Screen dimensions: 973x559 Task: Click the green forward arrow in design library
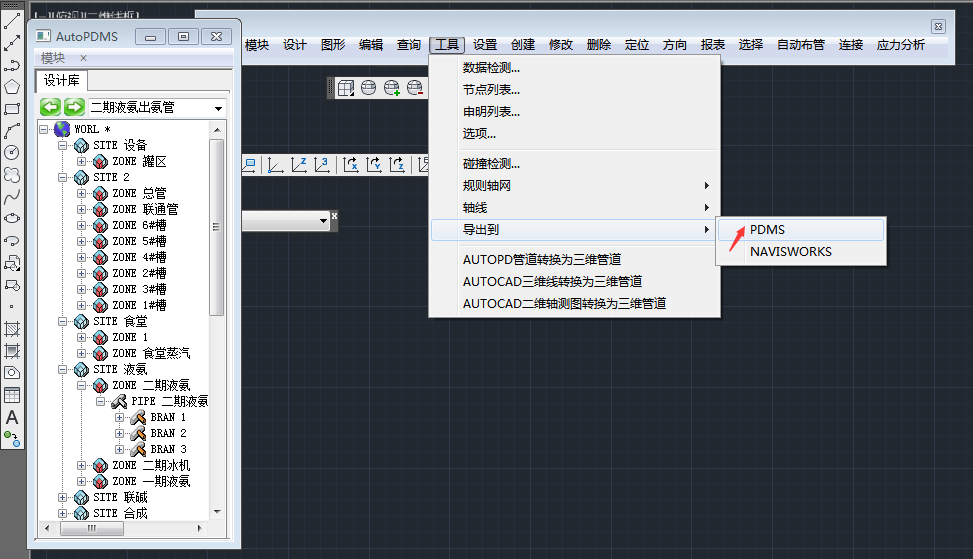(x=73, y=107)
